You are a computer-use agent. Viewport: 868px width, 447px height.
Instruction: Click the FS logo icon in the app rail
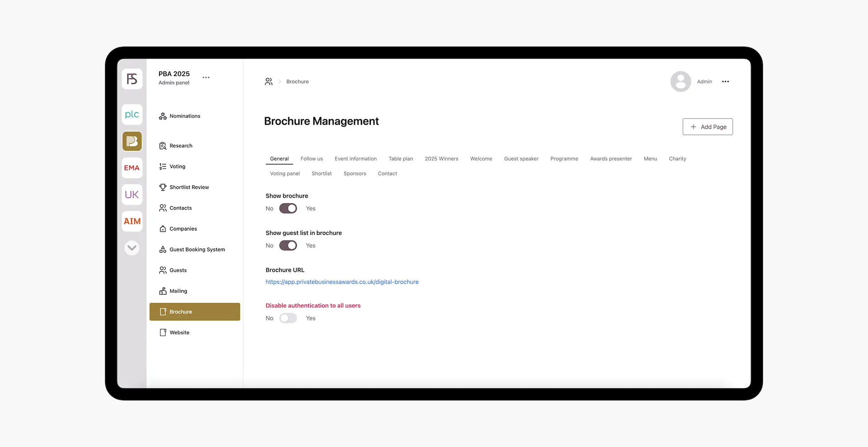pos(132,79)
